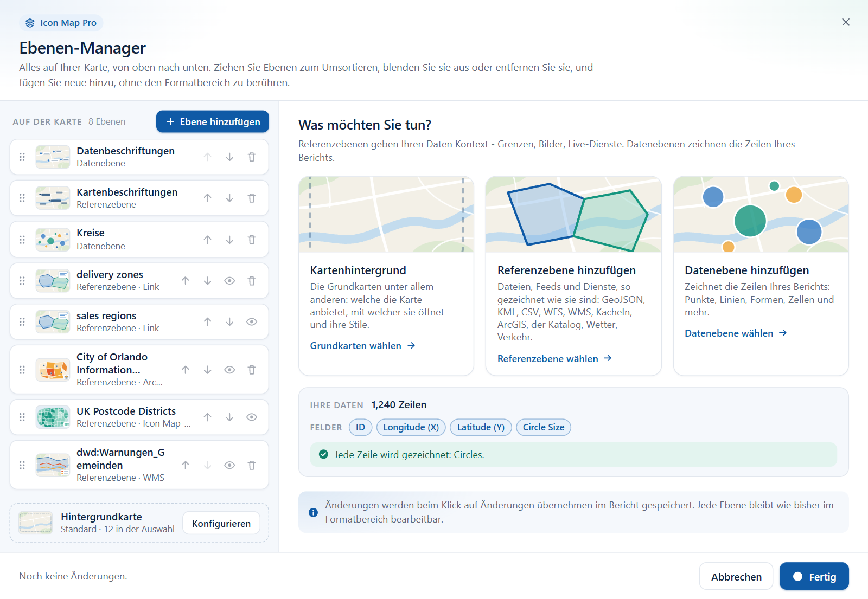The width and height of the screenshot is (868, 599).
Task: Grab the drag handle of UK Postcode Districts
Action: pos(22,417)
